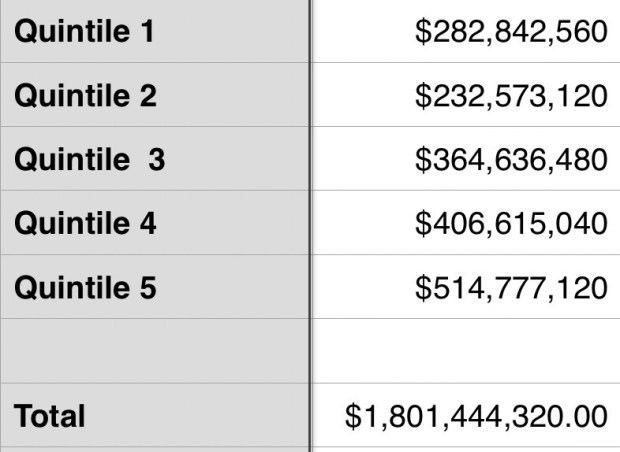
Task: Click the $232,573,120 amount cell
Action: tap(465, 95)
